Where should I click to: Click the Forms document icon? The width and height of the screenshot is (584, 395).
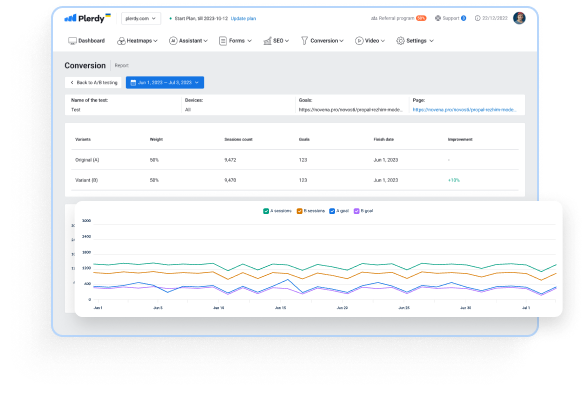223,41
